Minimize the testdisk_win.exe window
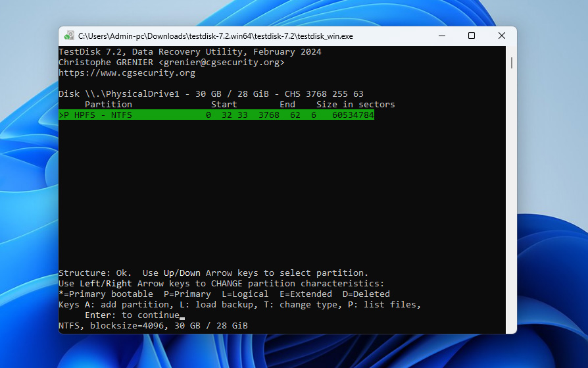The height and width of the screenshot is (368, 588). click(442, 36)
